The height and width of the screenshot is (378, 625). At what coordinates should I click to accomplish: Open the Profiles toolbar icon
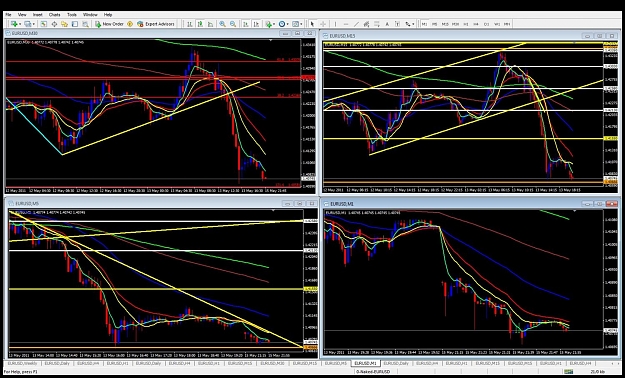[27, 24]
